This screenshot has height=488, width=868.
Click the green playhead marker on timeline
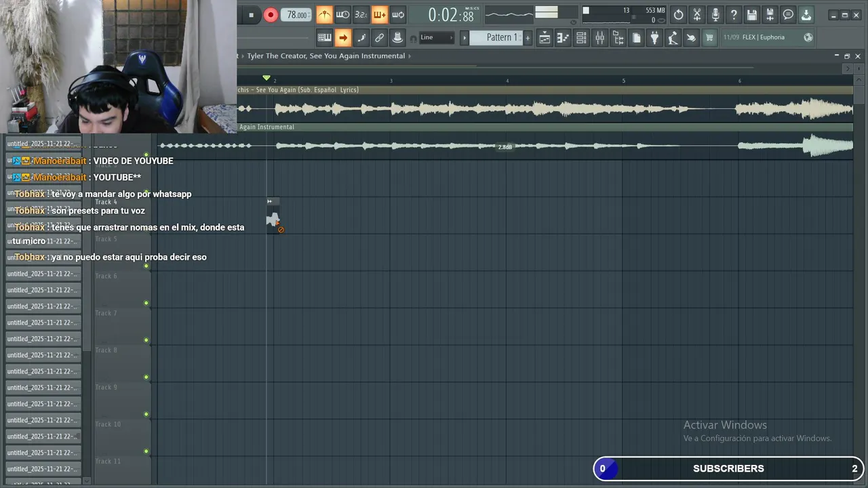point(267,78)
